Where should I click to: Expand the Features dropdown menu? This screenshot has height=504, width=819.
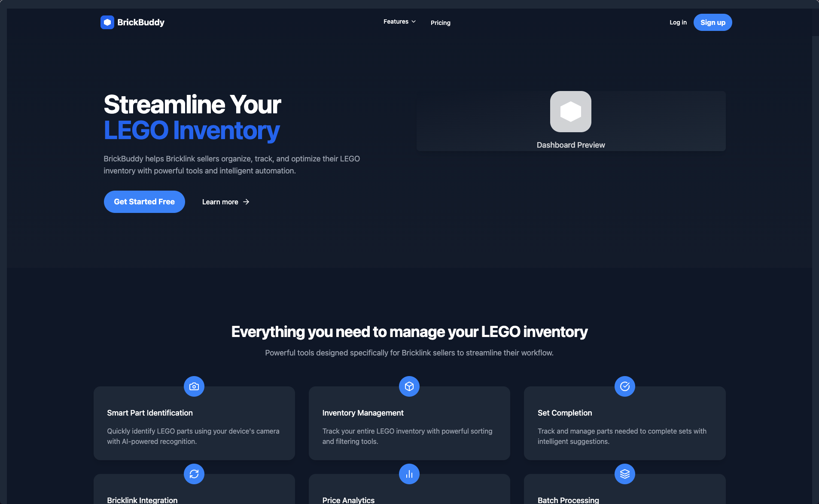[399, 21]
